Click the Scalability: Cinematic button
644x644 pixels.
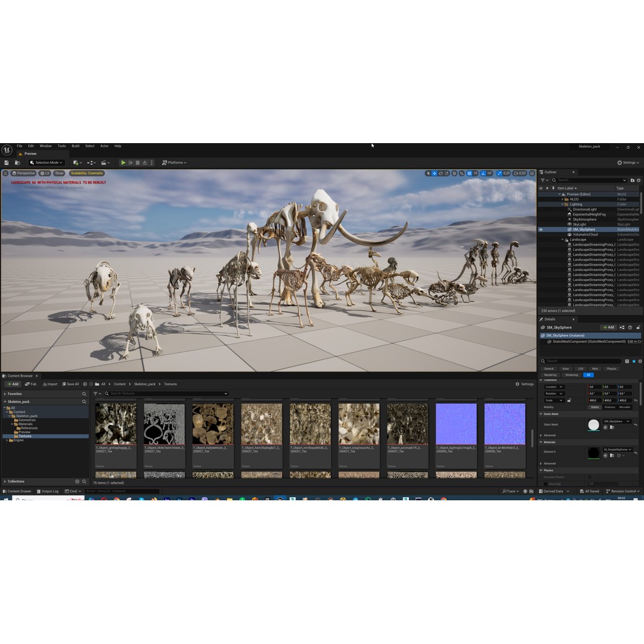coord(87,174)
